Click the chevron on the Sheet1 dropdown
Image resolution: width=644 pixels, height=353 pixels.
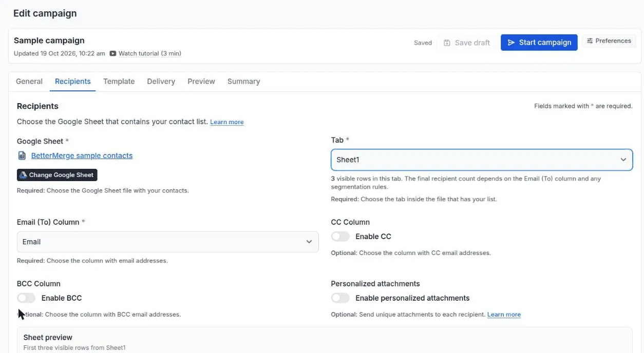coord(623,160)
